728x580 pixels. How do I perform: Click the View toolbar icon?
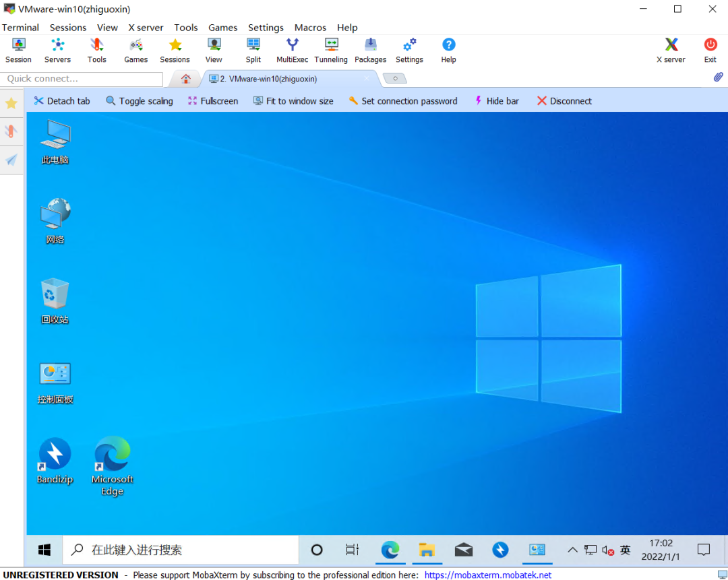click(x=214, y=50)
